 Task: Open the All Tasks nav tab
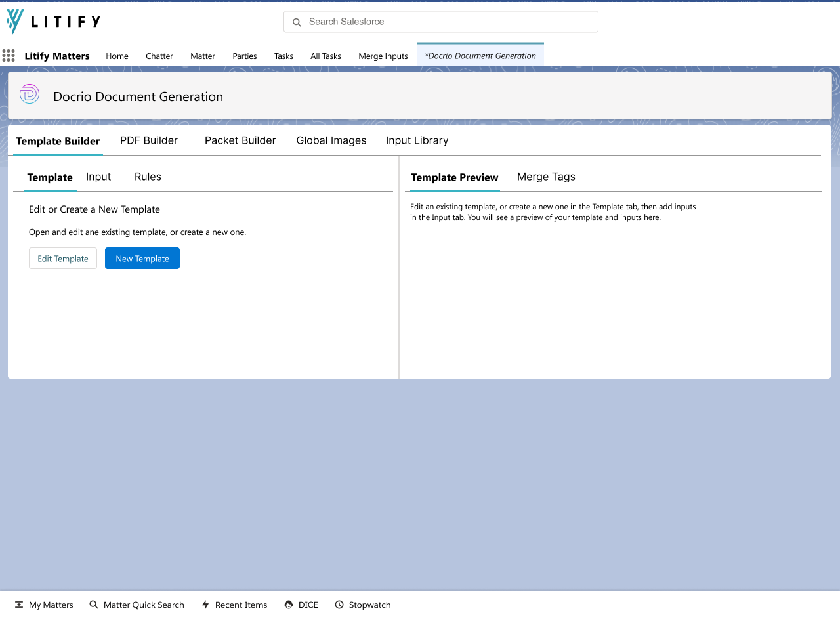[325, 56]
